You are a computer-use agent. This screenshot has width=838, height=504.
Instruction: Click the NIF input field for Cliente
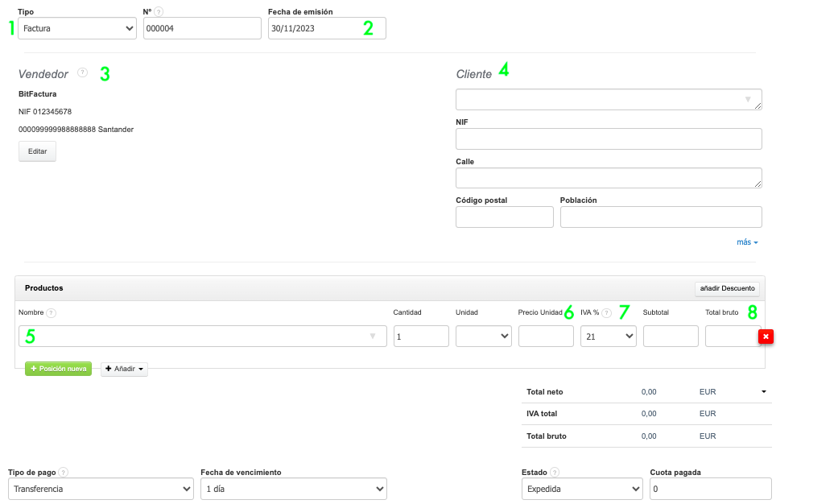pos(609,139)
